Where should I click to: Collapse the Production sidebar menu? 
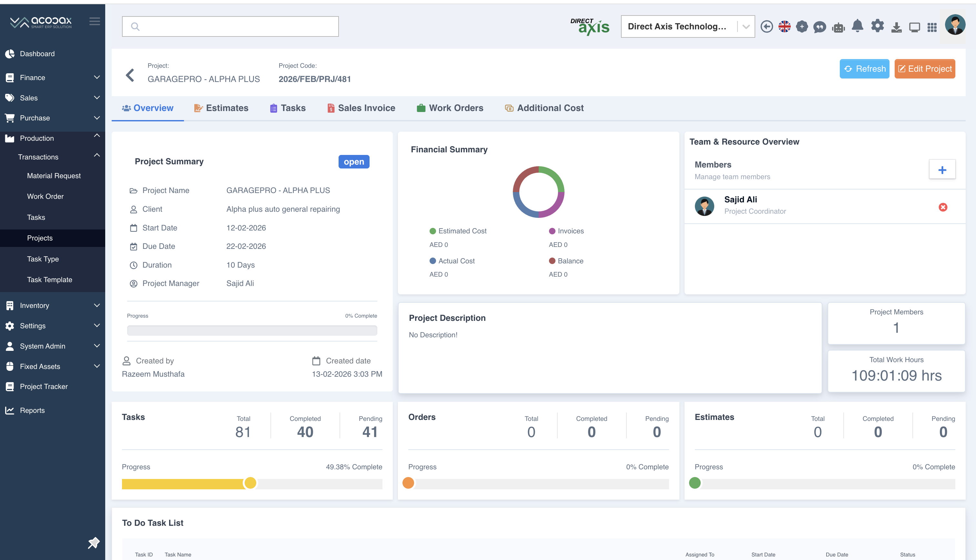tap(52, 138)
